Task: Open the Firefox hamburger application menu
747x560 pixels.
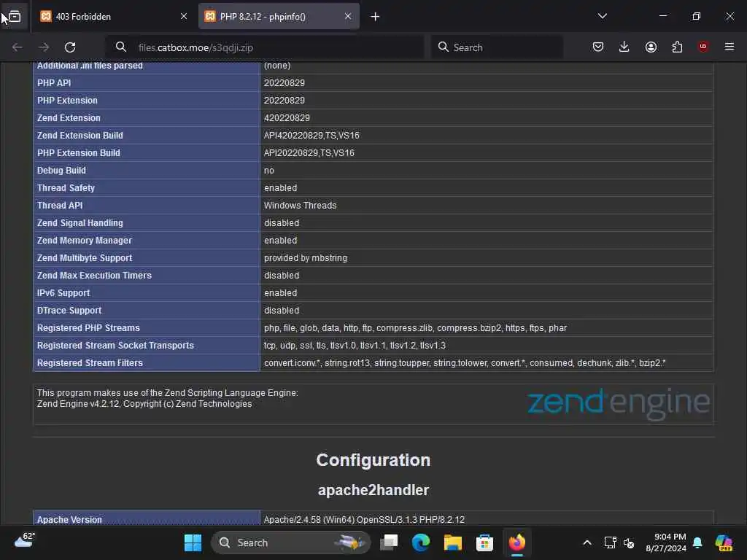Action: 729,47
